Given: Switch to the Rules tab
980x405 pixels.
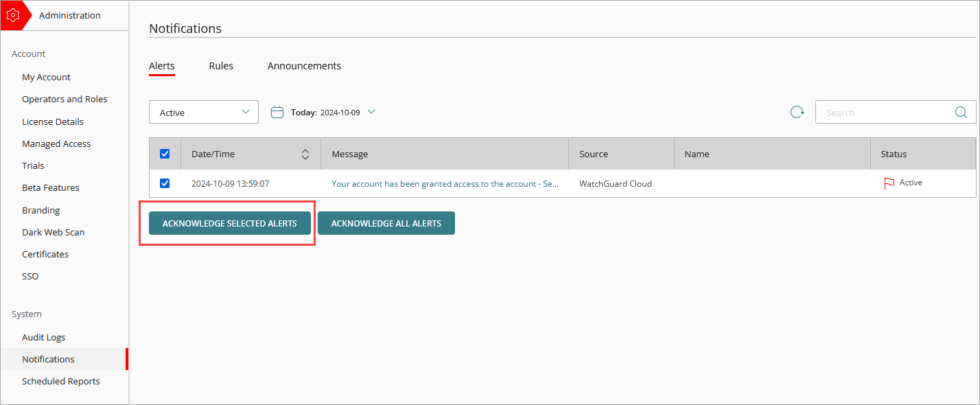Looking at the screenshot, I should (221, 66).
